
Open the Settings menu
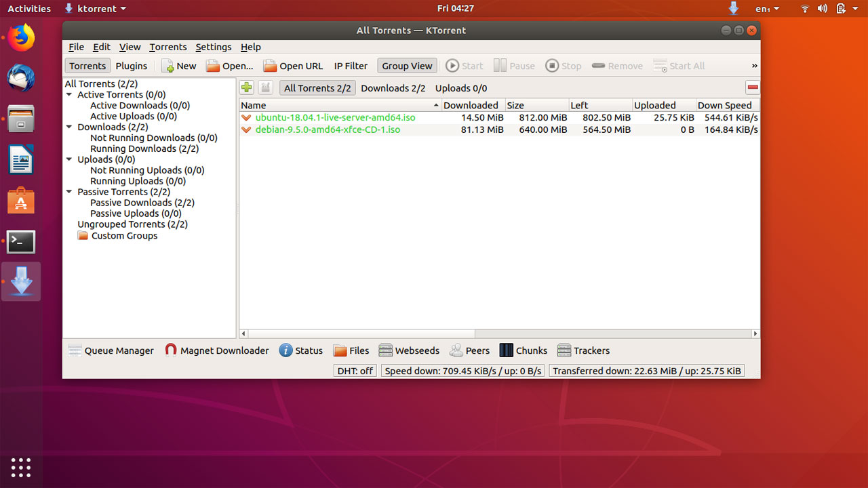pos(214,47)
